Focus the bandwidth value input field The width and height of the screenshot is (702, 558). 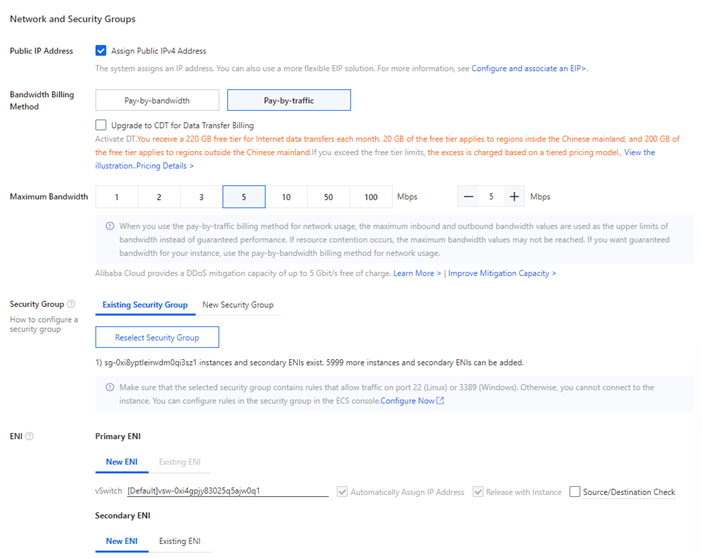click(x=491, y=197)
